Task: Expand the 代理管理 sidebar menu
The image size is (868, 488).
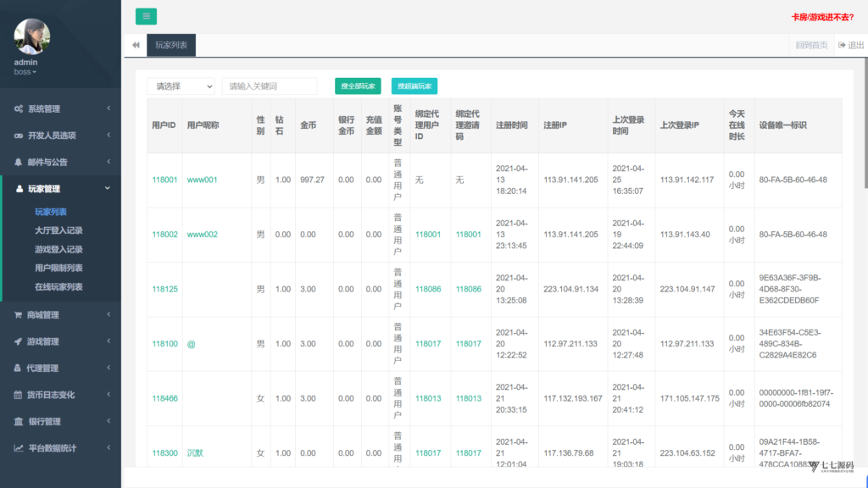Action: click(x=61, y=368)
